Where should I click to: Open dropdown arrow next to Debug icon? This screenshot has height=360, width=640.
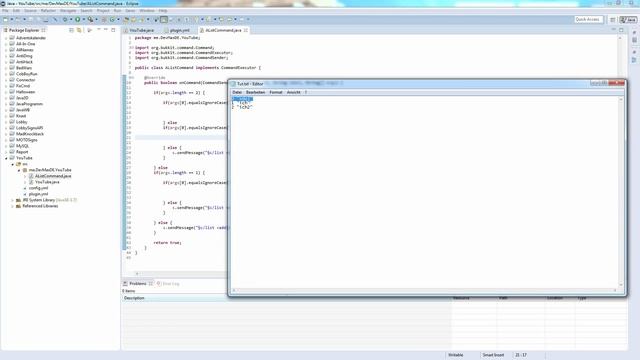(71, 19)
